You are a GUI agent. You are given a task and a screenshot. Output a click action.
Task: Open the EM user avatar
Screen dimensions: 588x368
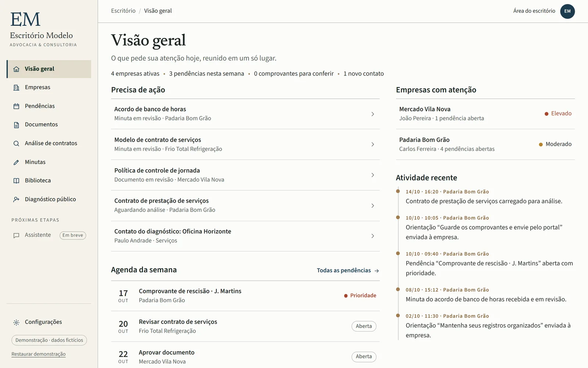(567, 11)
